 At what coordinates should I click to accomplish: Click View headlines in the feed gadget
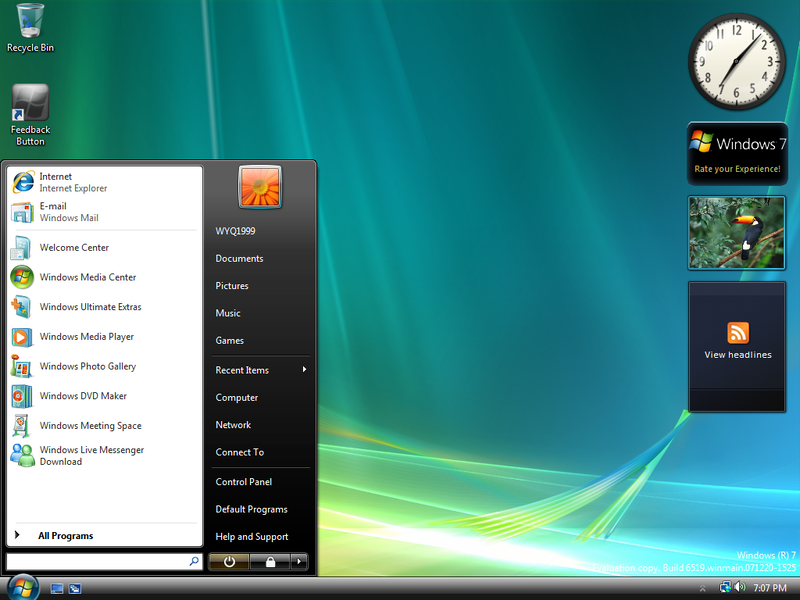click(737, 353)
